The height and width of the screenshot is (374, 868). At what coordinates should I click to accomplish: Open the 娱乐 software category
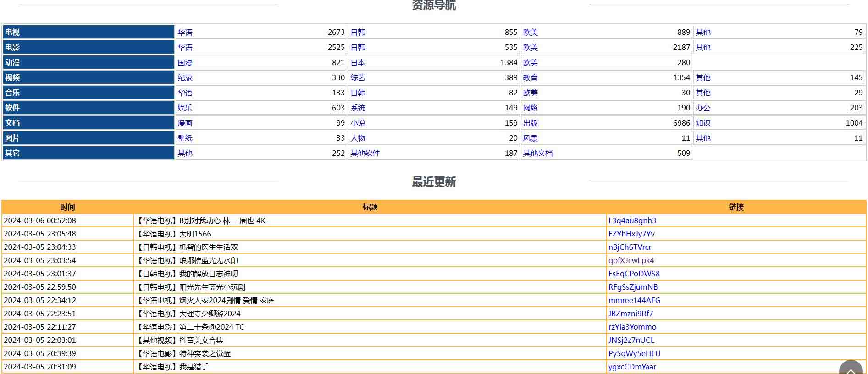(185, 108)
